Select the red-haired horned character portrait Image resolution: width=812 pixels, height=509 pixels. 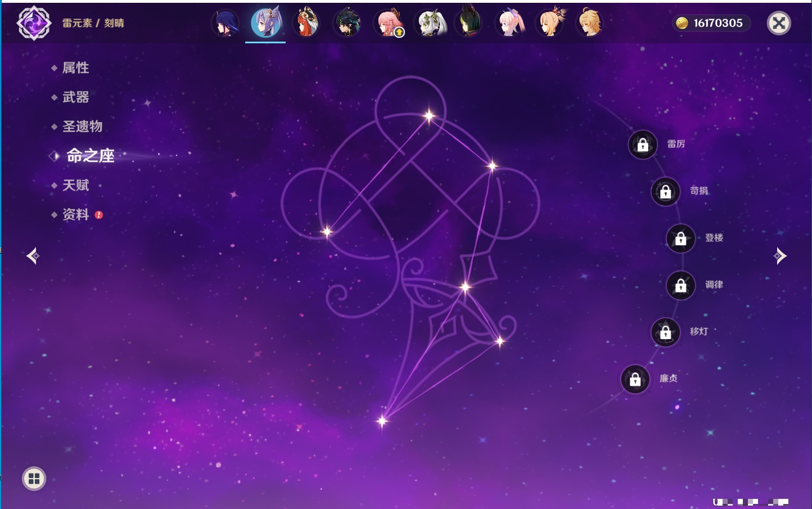click(x=306, y=23)
